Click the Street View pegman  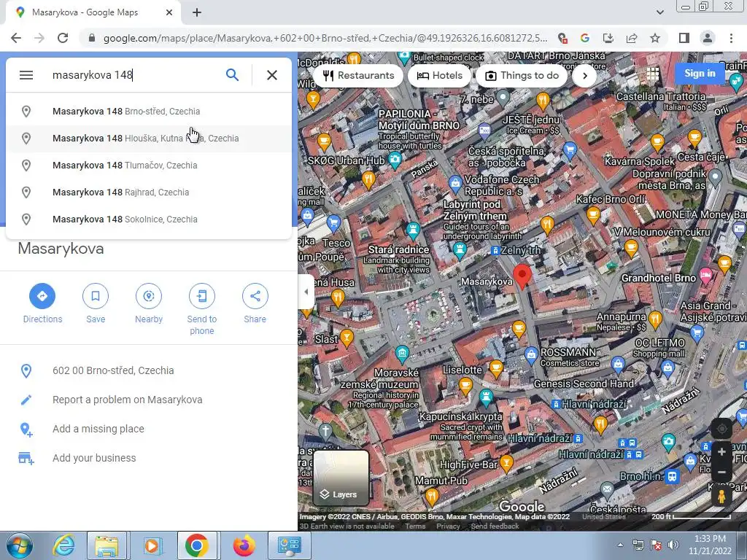pyautogui.click(x=721, y=496)
